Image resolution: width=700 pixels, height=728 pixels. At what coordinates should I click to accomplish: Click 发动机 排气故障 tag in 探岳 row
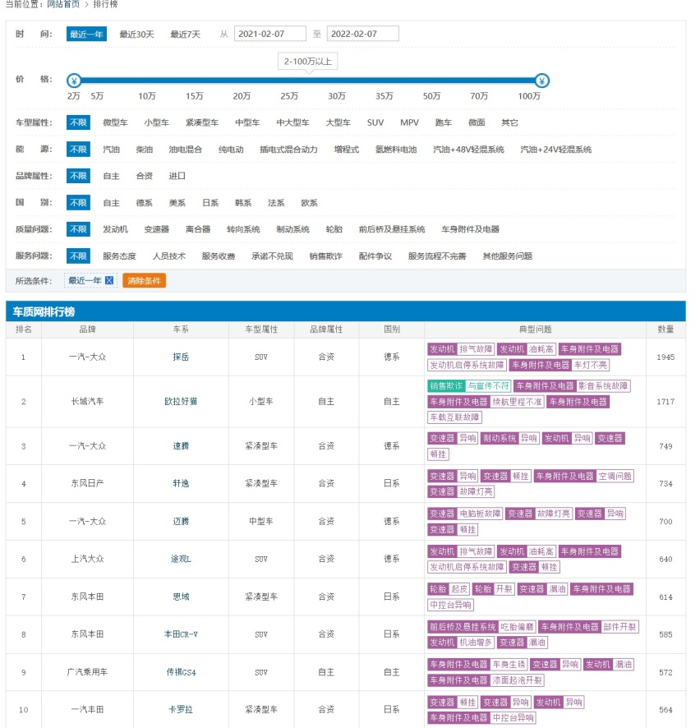[x=460, y=349]
